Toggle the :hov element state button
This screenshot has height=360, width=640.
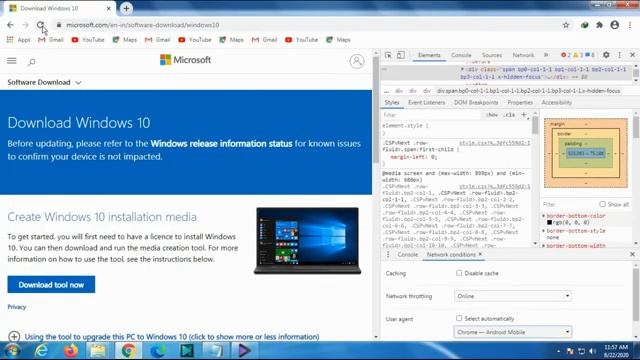click(492, 115)
